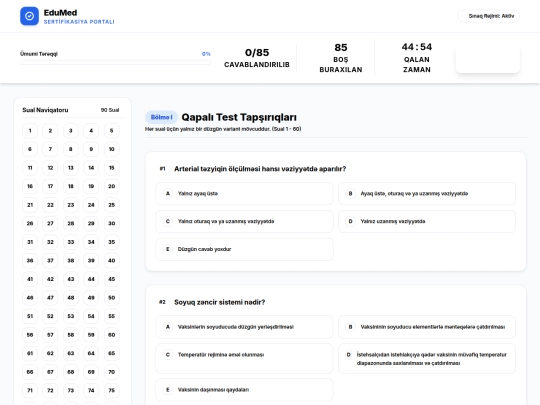The image size is (540, 405).
Task: Select answer A for question 1
Action: tap(245, 194)
